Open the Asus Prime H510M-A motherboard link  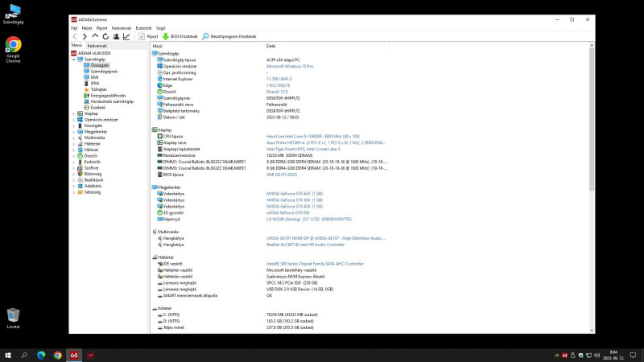tap(326, 143)
